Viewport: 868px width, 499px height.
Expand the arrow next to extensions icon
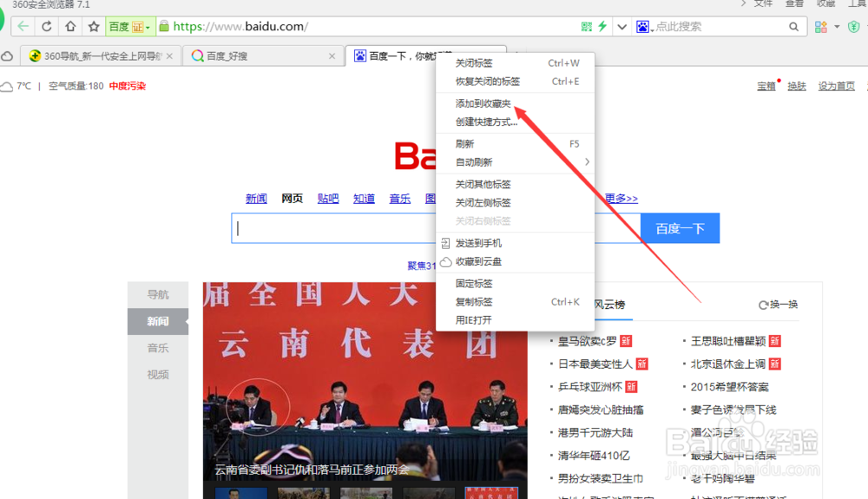point(837,27)
